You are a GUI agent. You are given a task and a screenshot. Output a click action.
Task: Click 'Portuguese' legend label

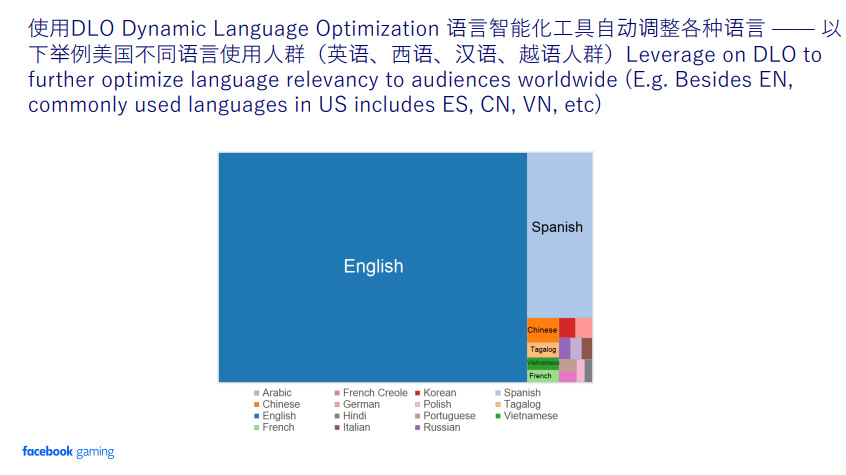449,416
